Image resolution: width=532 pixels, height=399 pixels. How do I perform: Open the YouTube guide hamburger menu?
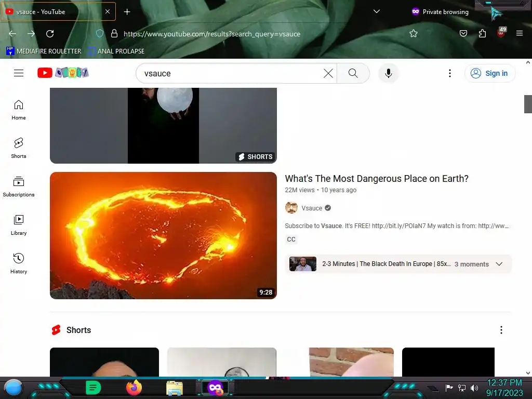[19, 73]
